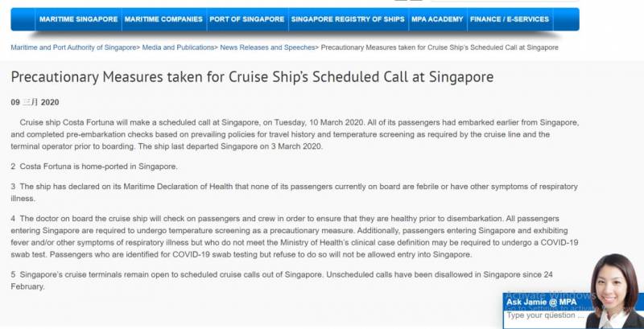The height and width of the screenshot is (329, 644).
Task: Click Maritime and Port Authority breadcrumb link
Action: click(x=73, y=48)
